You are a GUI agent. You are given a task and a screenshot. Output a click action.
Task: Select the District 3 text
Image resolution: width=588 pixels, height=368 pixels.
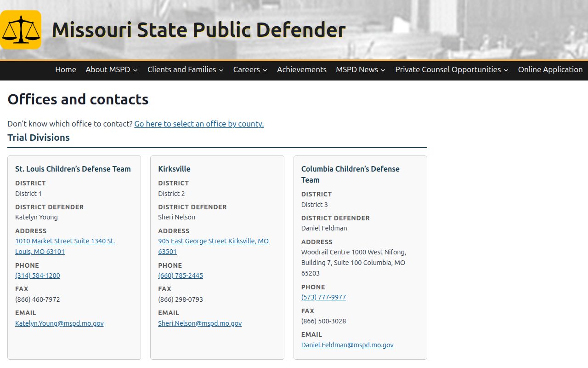click(315, 205)
